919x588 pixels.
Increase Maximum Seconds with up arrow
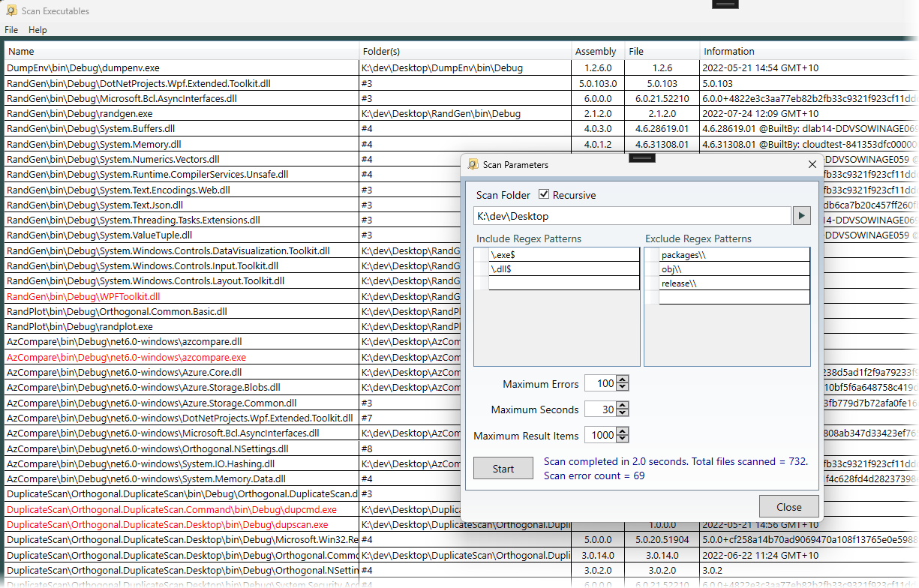coord(623,405)
